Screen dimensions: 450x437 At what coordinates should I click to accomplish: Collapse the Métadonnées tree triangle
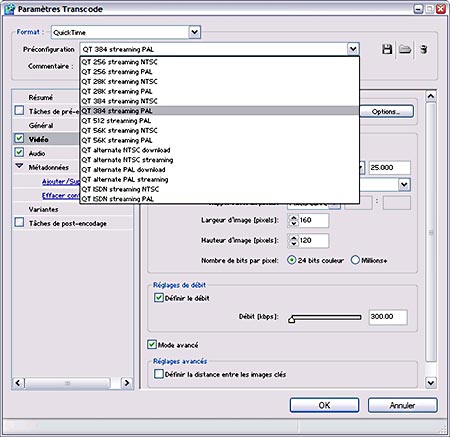(x=19, y=166)
